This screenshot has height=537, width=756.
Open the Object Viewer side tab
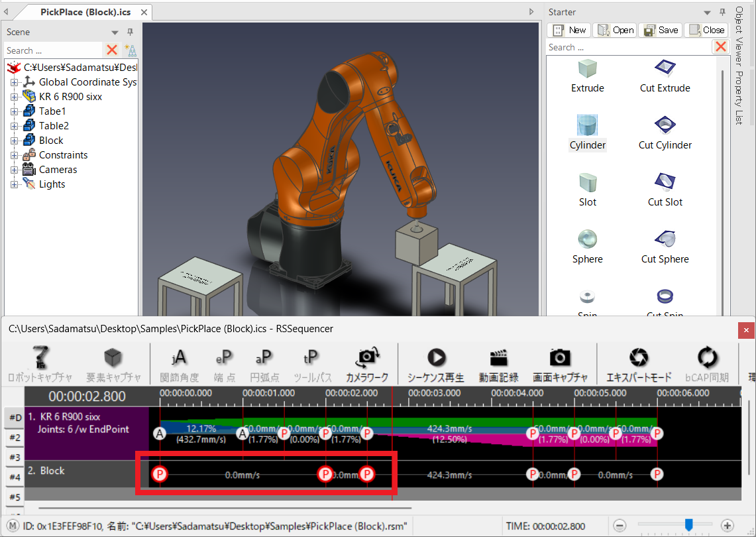coord(738,36)
